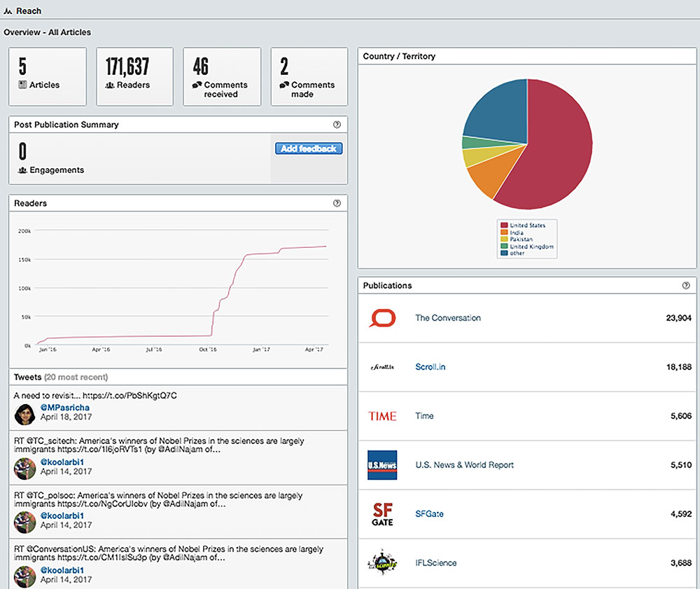This screenshot has width=700, height=589.
Task: Open @MPasricha Twitter profile link
Action: 64,408
